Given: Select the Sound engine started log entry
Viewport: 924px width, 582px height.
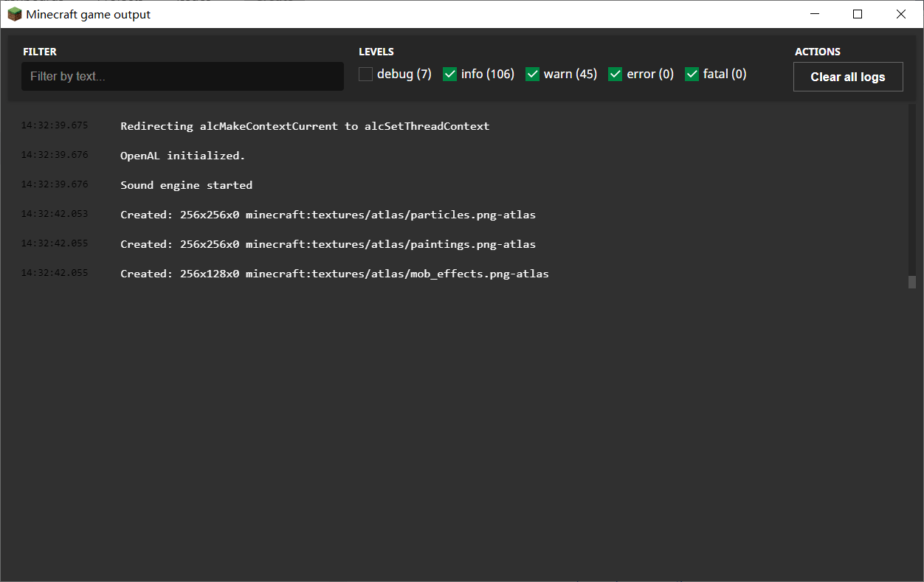Looking at the screenshot, I should tap(186, 185).
